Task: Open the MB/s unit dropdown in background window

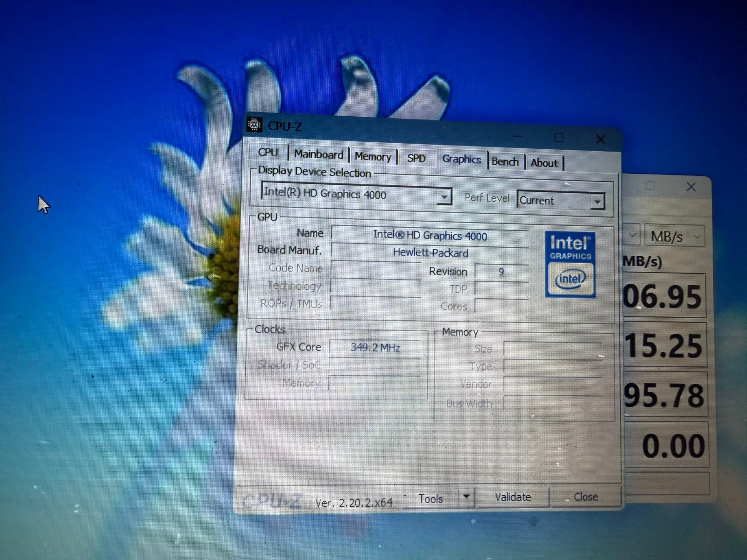Action: 674,236
